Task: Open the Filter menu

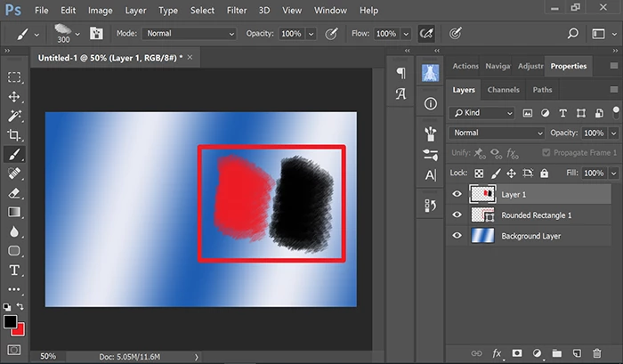Action: [x=237, y=11]
